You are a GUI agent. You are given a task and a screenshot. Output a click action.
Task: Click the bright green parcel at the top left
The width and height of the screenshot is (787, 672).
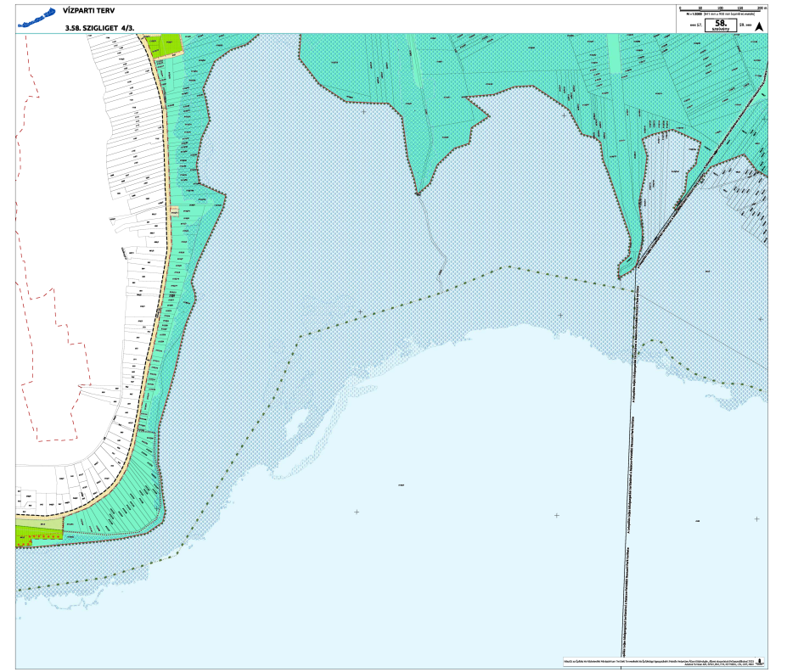pyautogui.click(x=171, y=42)
